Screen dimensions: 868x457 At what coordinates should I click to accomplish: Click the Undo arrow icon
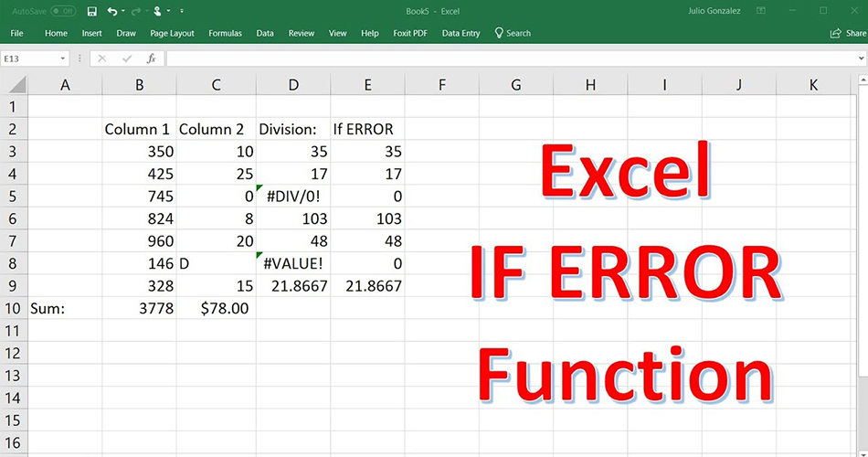point(111,11)
